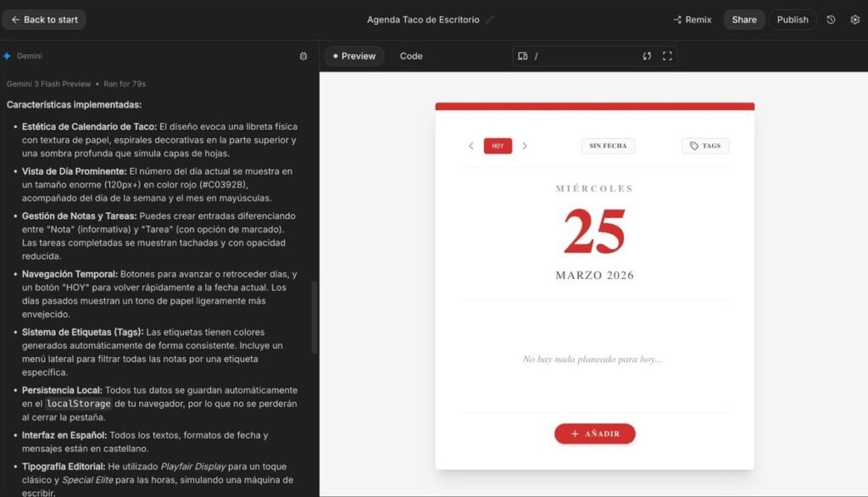Open the workspace settings gear
Screen dimensions: 868x497
tap(855, 19)
